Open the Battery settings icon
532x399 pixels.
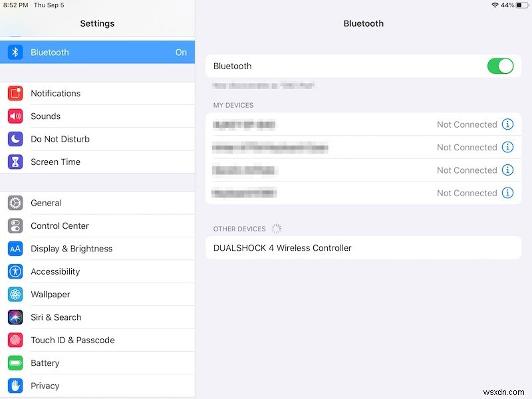click(15, 362)
